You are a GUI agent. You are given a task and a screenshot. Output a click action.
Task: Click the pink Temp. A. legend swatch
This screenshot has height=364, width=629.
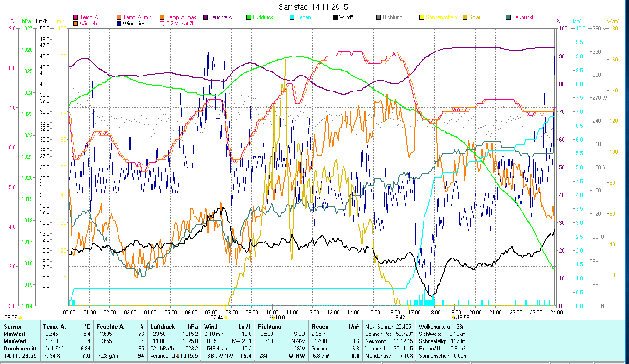75,18
